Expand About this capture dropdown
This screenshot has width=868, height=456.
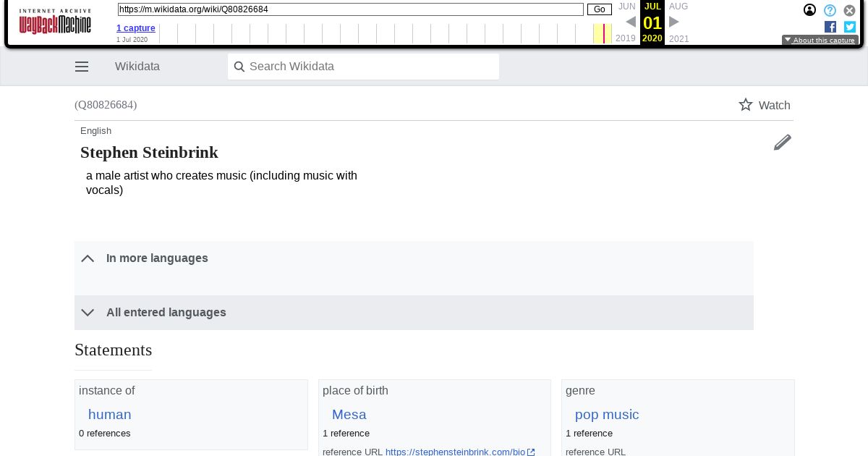(x=820, y=41)
